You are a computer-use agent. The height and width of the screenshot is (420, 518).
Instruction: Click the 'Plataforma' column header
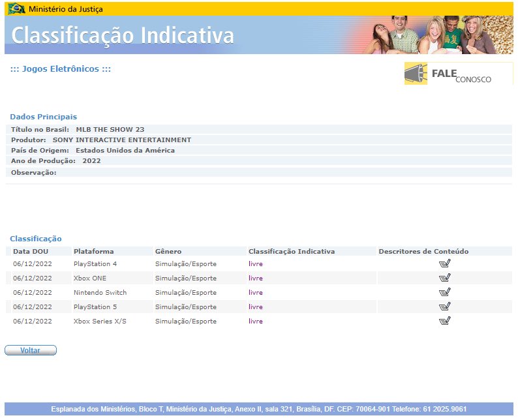(94, 252)
